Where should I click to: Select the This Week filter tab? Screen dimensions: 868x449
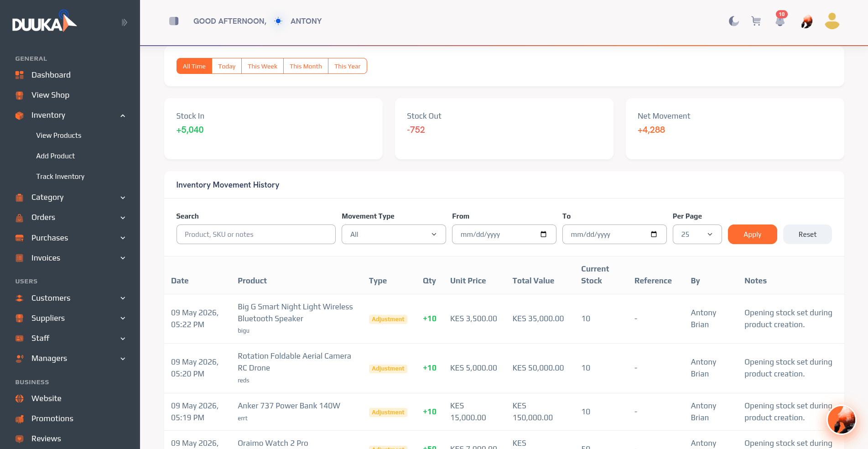(x=262, y=66)
